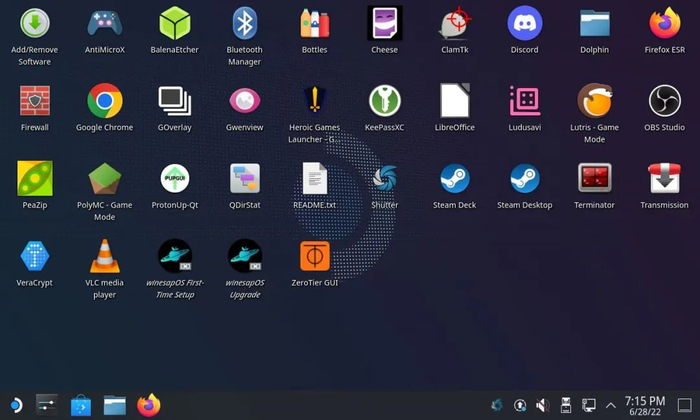Select the Transmission torrent icon
The width and height of the screenshot is (700, 420).
click(665, 178)
